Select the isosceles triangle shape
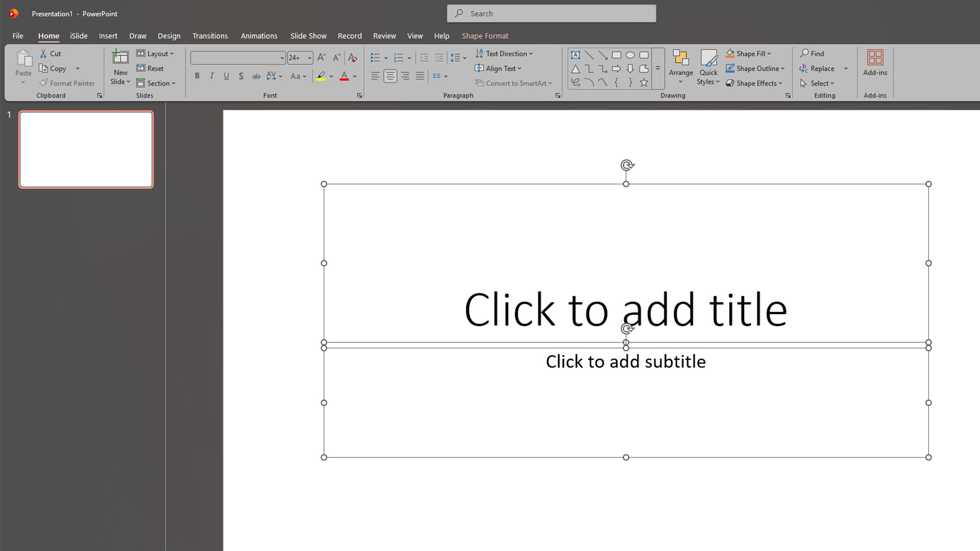Viewport: 980px width, 551px height. pos(575,69)
